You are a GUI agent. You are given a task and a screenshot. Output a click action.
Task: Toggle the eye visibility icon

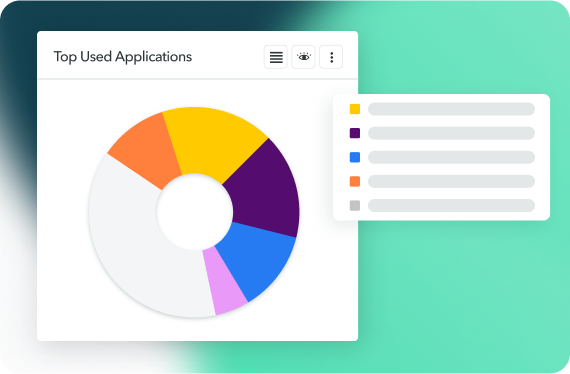point(304,57)
